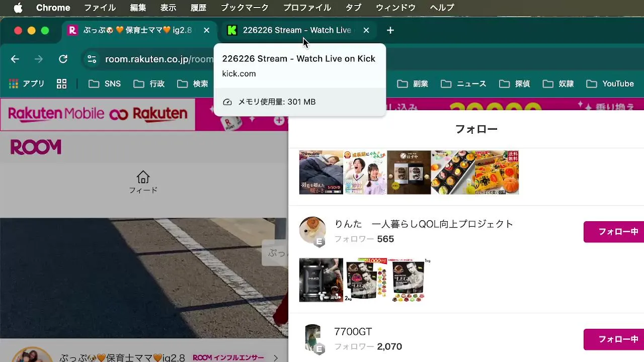Toggle フォロー中 button for りんた
Image resolution: width=644 pixels, height=362 pixels.
click(x=614, y=232)
